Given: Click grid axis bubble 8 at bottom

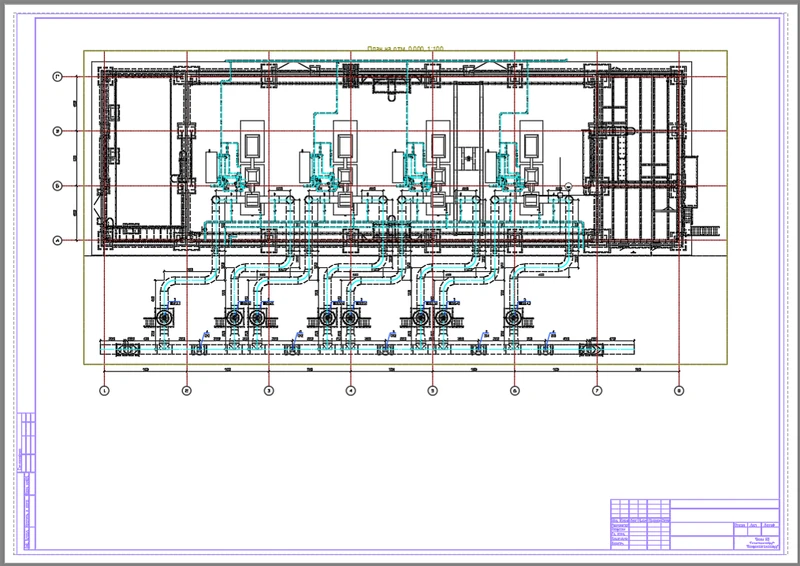Looking at the screenshot, I should point(679,390).
